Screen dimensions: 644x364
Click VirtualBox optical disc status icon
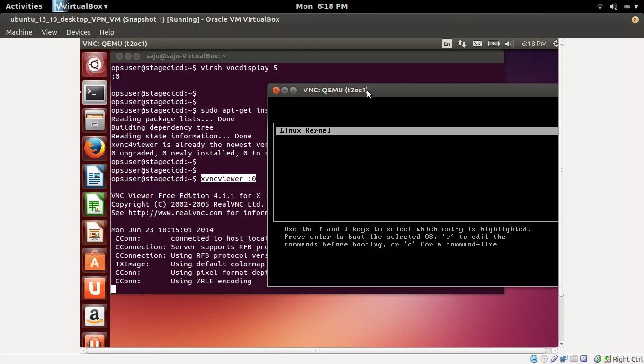[544, 359]
